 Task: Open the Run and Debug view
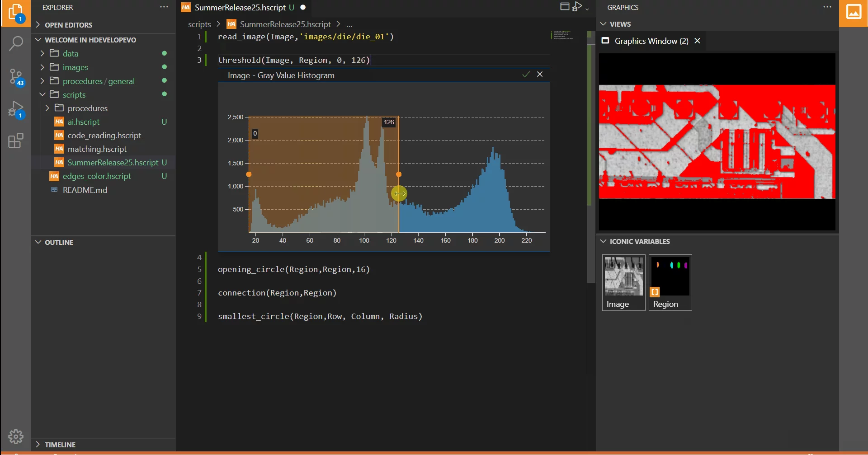pyautogui.click(x=16, y=109)
